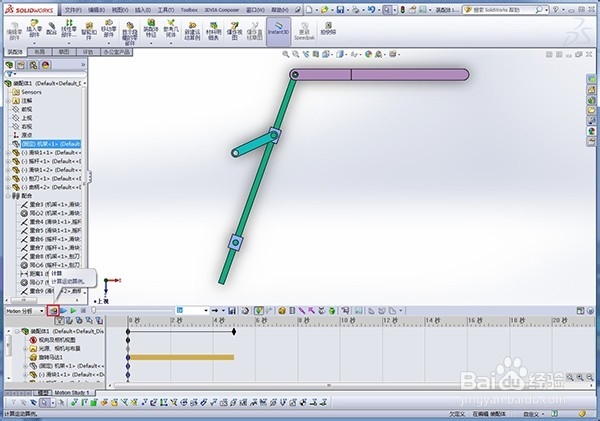600x421 pixels.
Task: Click Zoom to Fit in view toolbar
Action: pos(285,54)
